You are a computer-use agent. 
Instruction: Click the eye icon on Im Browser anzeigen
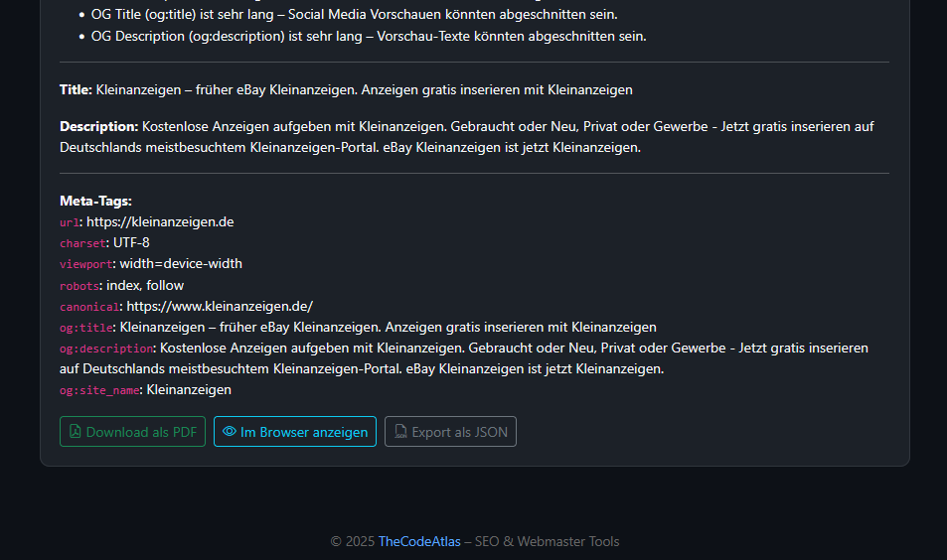(x=230, y=431)
